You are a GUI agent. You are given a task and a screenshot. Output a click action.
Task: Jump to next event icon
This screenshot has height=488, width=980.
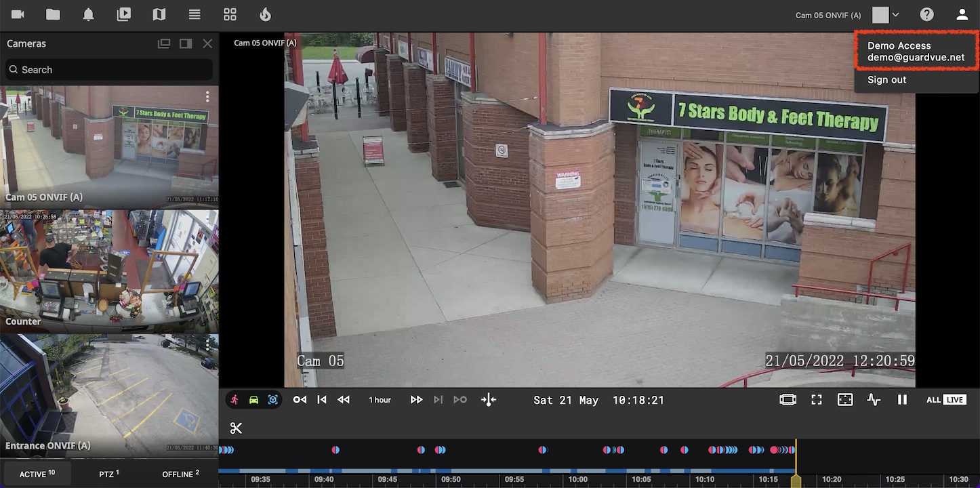click(460, 400)
